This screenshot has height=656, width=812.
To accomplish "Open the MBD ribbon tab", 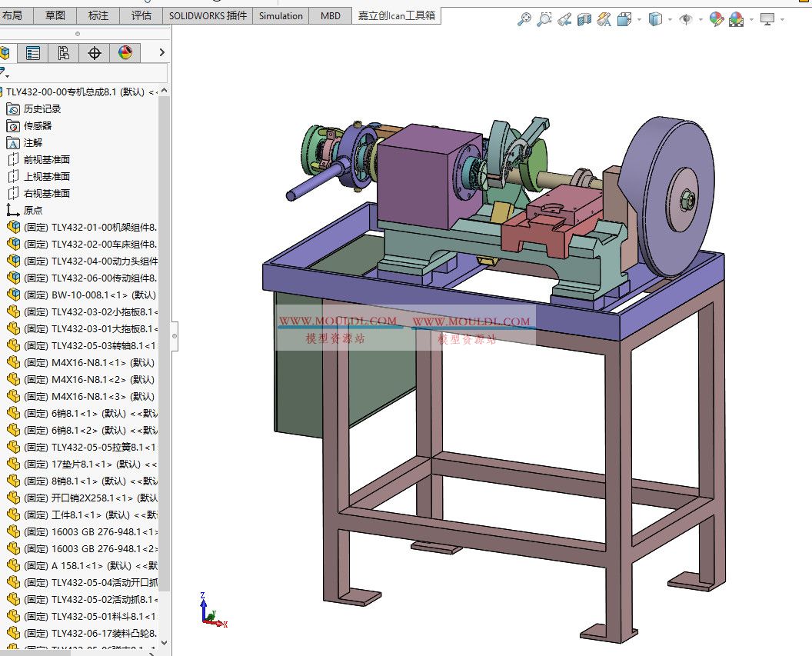I will pos(330,15).
